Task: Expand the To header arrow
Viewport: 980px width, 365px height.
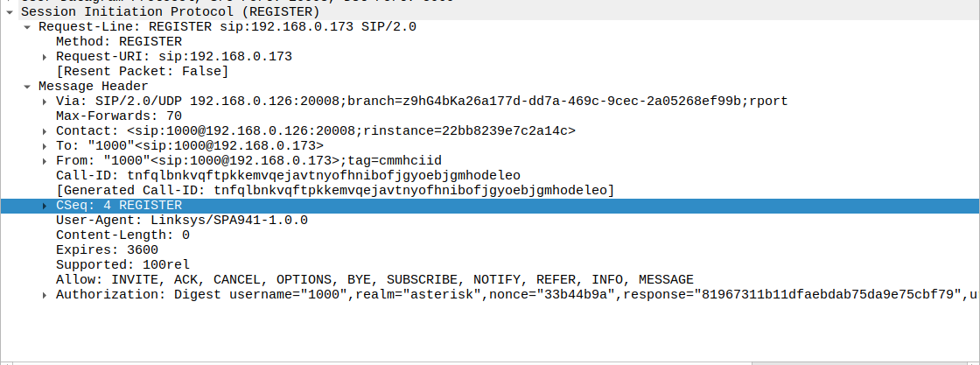Action: (45, 146)
